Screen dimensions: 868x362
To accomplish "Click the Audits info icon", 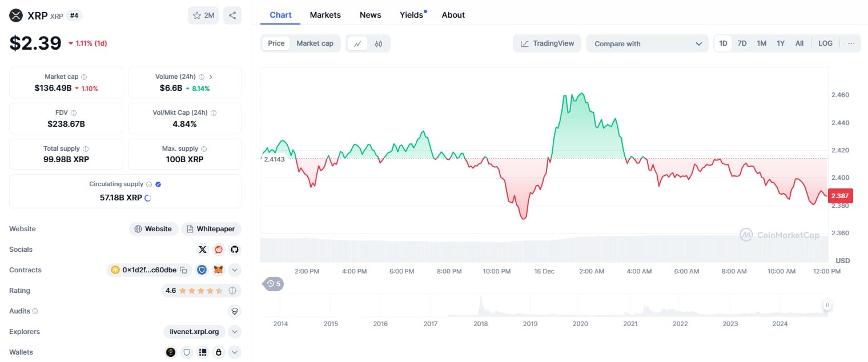I will pyautogui.click(x=35, y=311).
